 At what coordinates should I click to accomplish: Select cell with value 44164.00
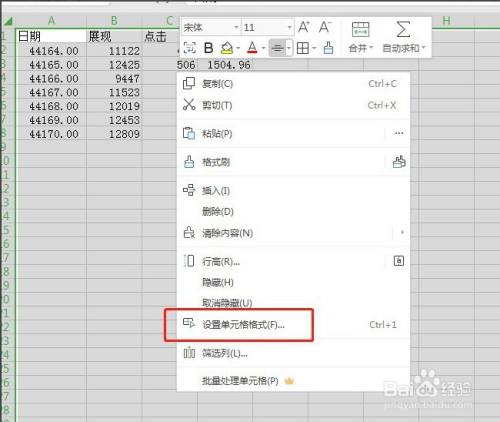click(51, 51)
